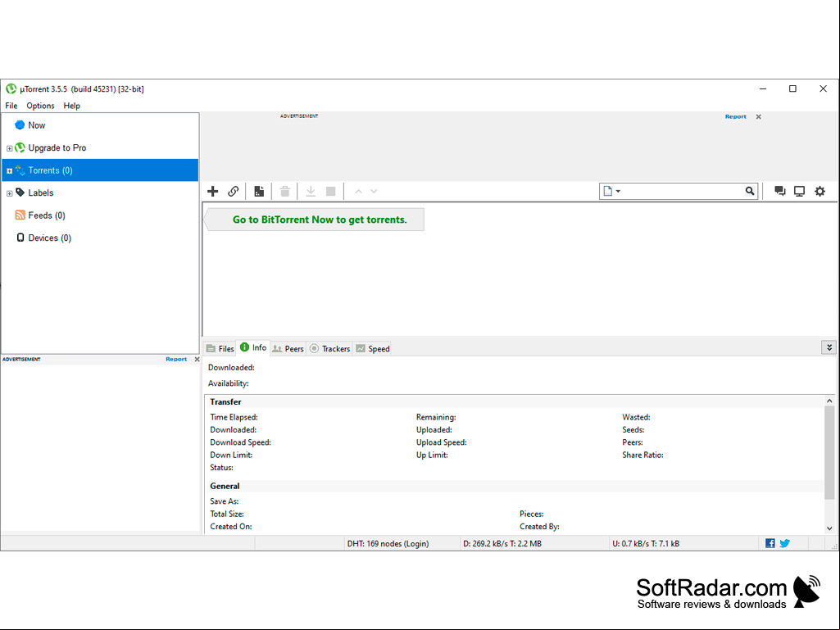Open the Options menu

(41, 106)
